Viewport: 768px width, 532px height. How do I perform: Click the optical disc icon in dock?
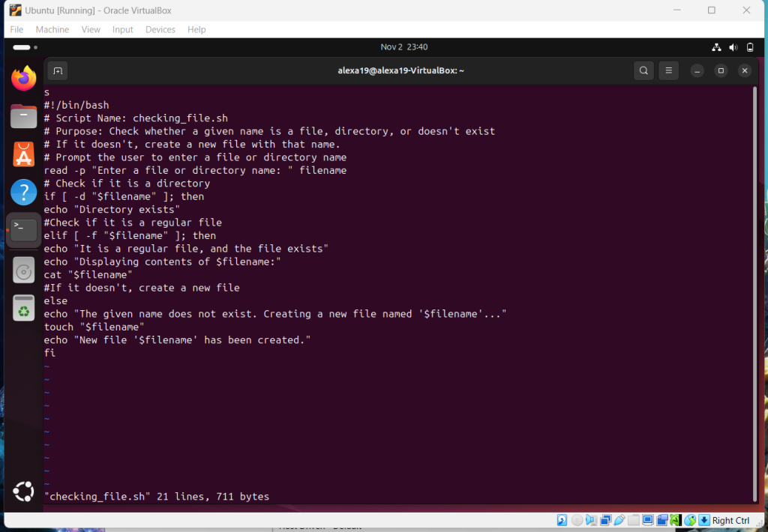coord(24,270)
